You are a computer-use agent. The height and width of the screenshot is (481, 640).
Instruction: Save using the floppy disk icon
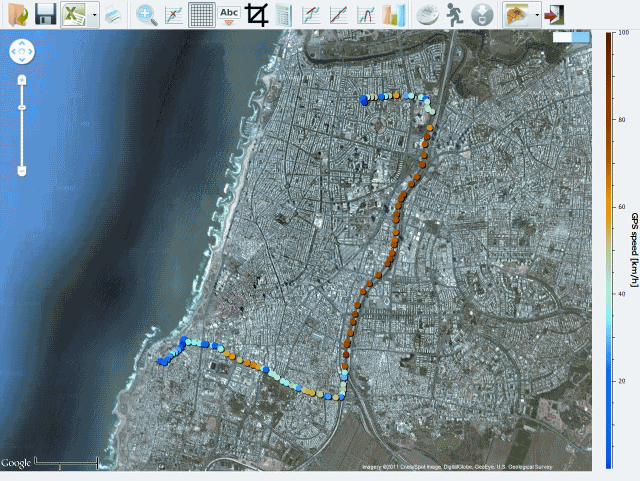(45, 14)
